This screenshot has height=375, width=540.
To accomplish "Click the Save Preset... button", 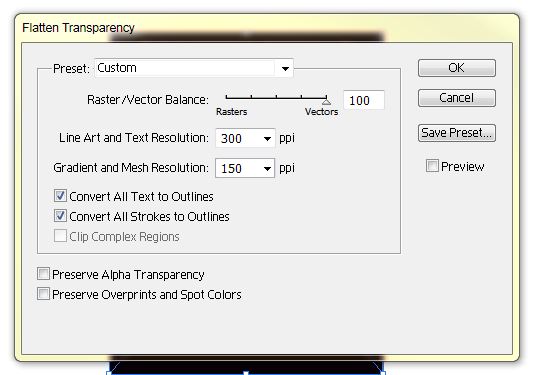I will (457, 133).
